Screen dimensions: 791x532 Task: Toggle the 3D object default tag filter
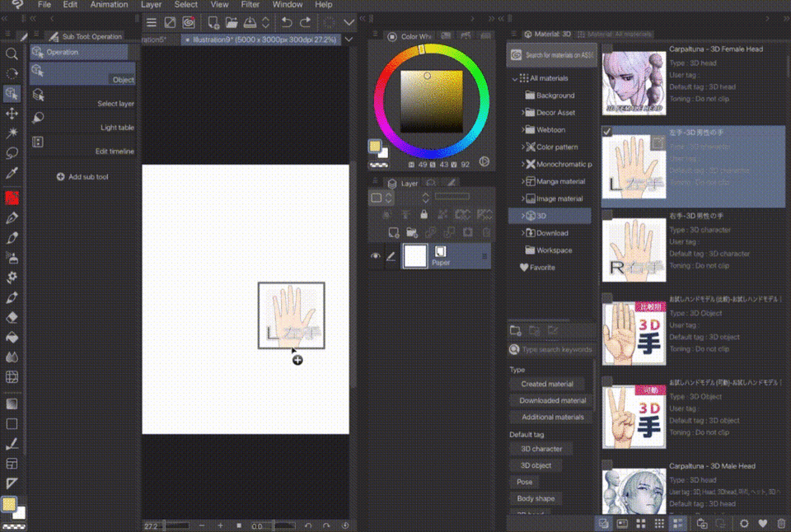click(x=536, y=465)
